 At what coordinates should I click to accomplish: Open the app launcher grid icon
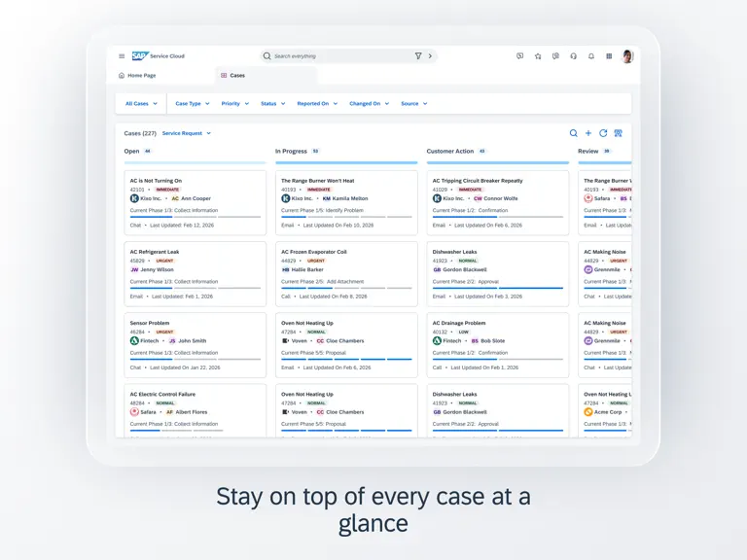pos(609,56)
